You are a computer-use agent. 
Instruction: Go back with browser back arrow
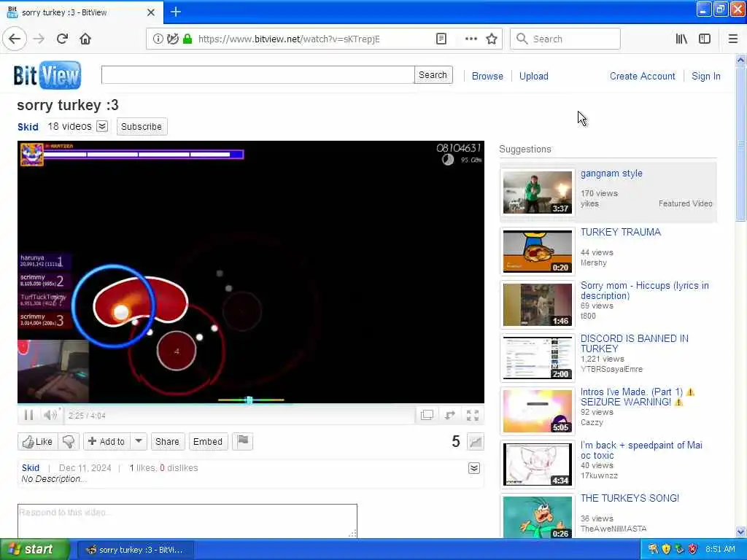[x=15, y=39]
